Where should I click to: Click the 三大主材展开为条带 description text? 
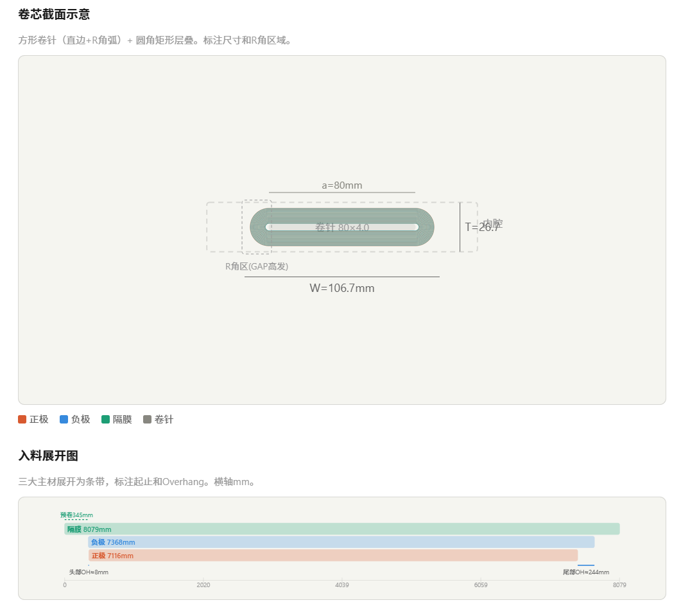point(137,482)
